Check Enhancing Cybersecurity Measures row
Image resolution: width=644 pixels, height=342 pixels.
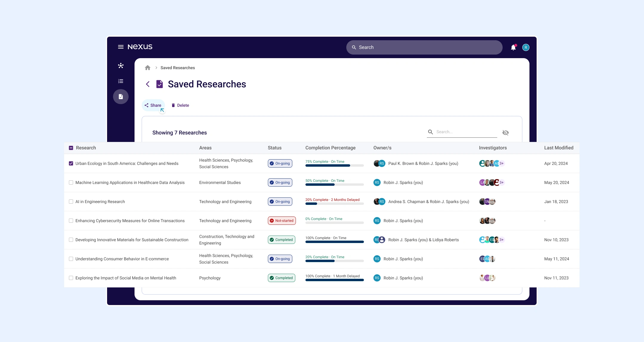tap(71, 221)
